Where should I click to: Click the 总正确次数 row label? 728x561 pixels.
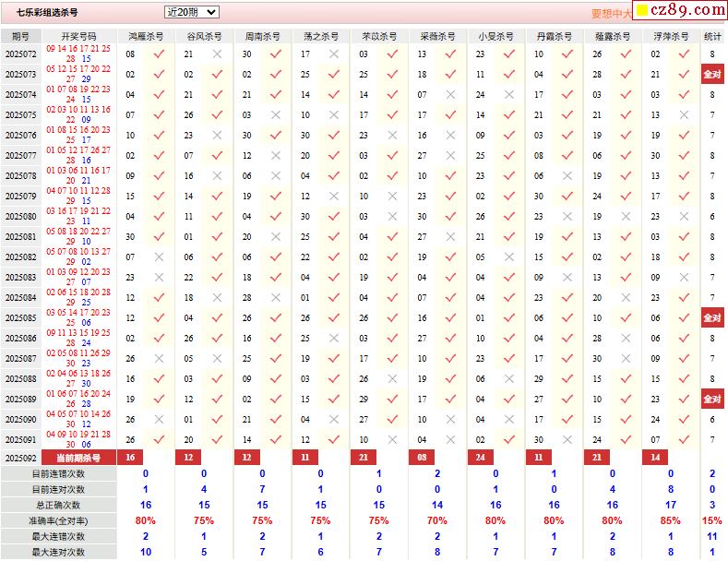[58, 506]
